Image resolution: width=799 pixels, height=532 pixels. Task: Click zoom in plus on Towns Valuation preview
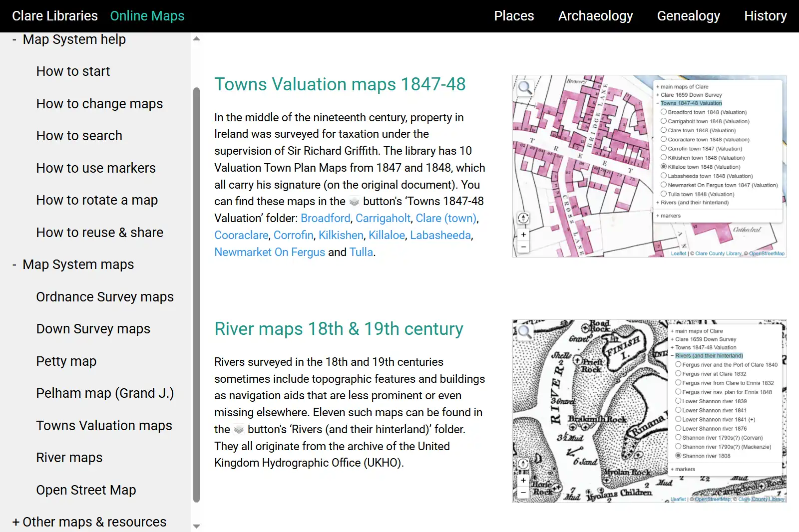point(523,235)
